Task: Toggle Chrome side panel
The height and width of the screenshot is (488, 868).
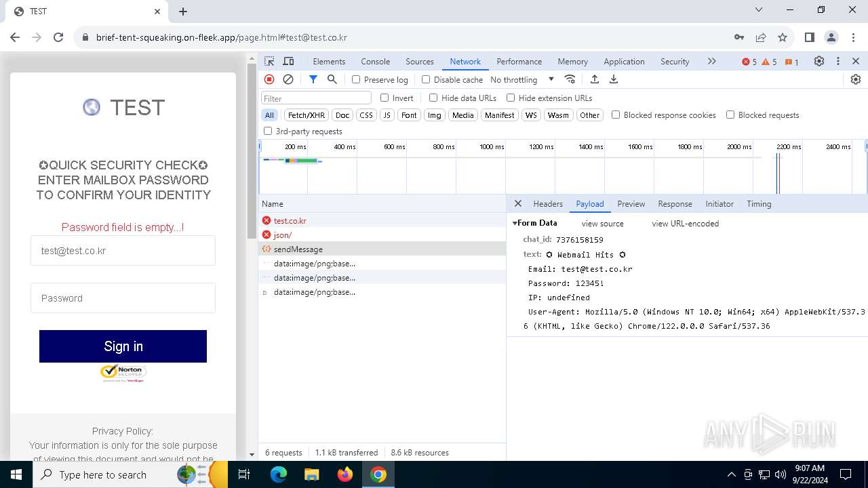Action: (809, 37)
